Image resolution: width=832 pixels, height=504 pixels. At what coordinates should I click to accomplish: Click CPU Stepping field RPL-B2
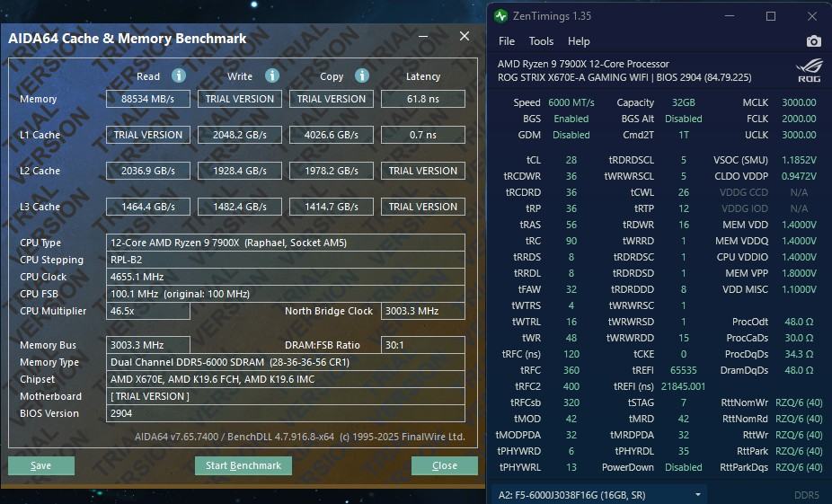(x=286, y=260)
